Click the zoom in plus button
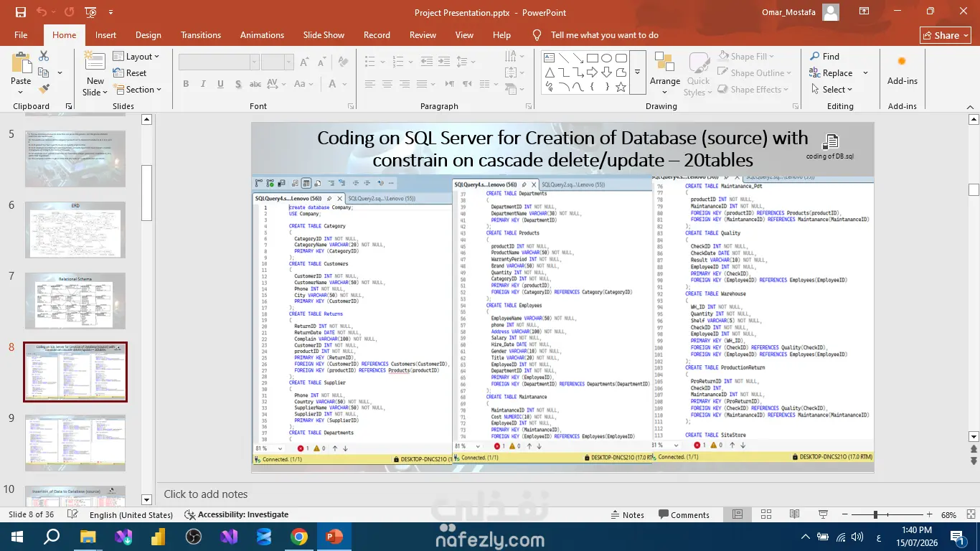Screen dimensions: 980x551 [x=929, y=514]
